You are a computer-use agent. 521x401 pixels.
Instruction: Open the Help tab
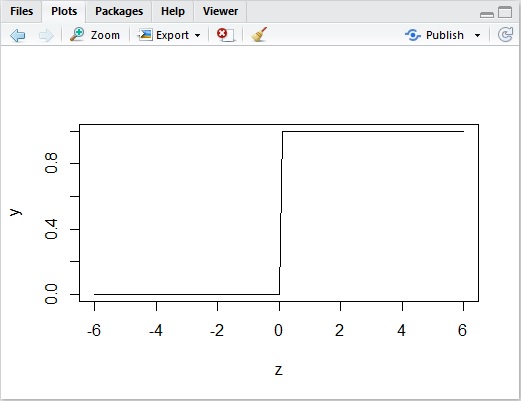point(173,11)
